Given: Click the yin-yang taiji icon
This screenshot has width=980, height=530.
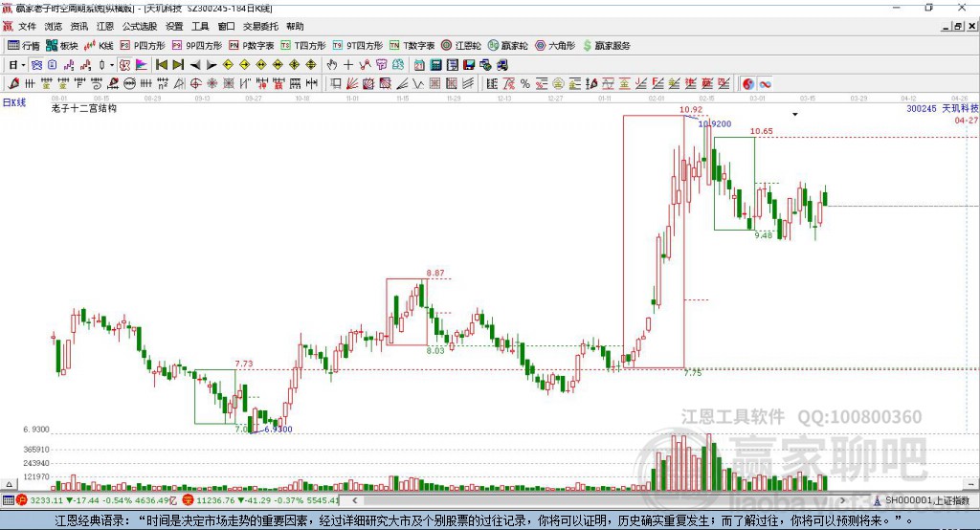Looking at the screenshot, I should [x=748, y=84].
